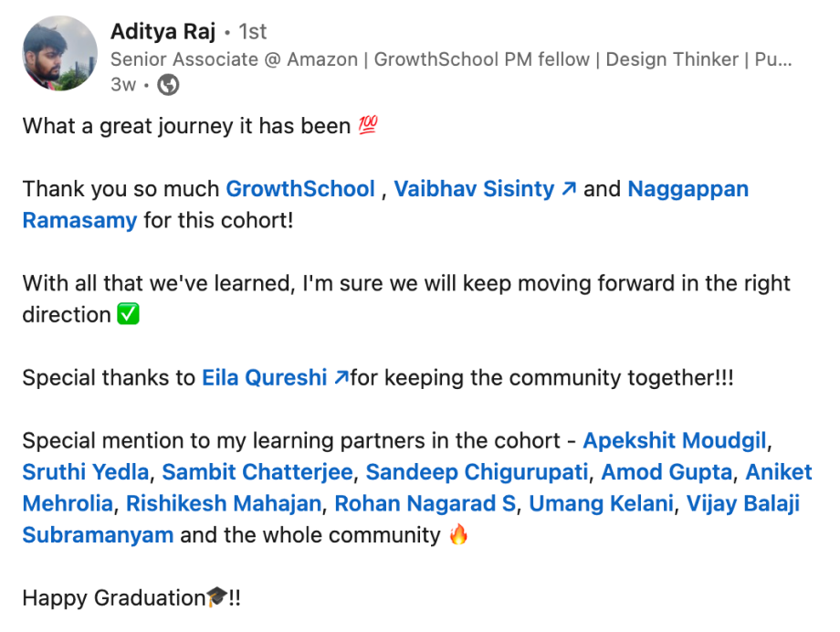Click the globe public visibility icon
840x632 pixels.
168,85
